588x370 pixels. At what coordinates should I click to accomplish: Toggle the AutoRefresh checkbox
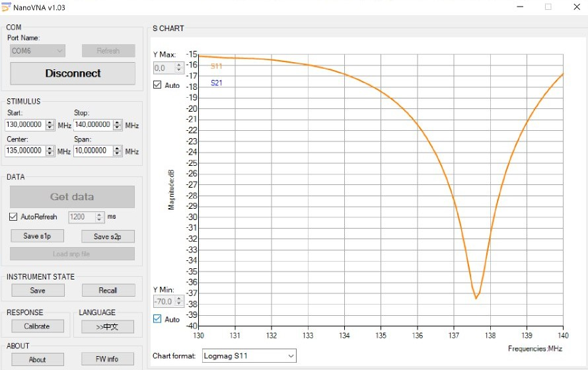[14, 217]
